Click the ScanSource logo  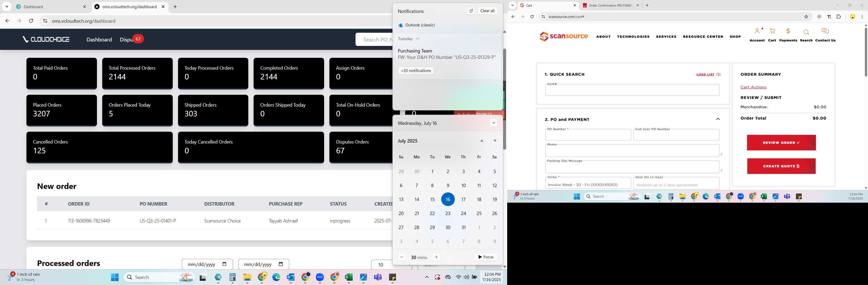564,36
